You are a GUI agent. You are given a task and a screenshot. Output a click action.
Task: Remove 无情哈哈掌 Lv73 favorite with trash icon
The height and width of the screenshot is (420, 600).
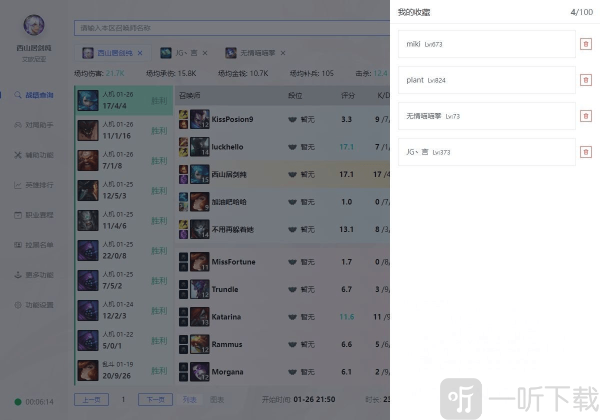click(585, 116)
